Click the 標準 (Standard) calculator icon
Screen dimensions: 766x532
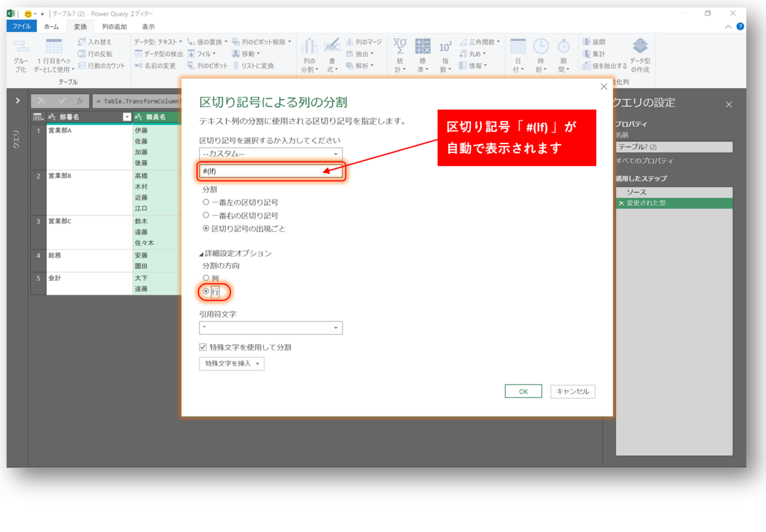pyautogui.click(x=423, y=46)
